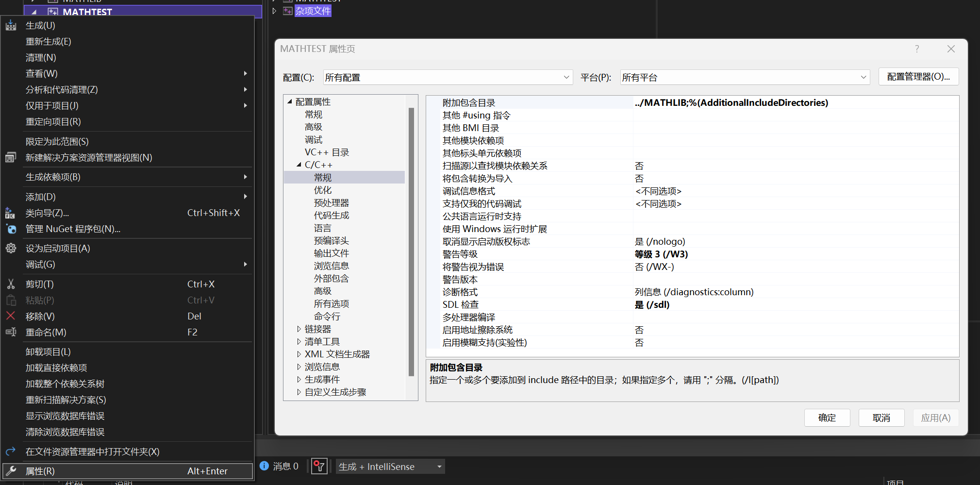Edit the 附加包含目录 value field

tap(796, 102)
